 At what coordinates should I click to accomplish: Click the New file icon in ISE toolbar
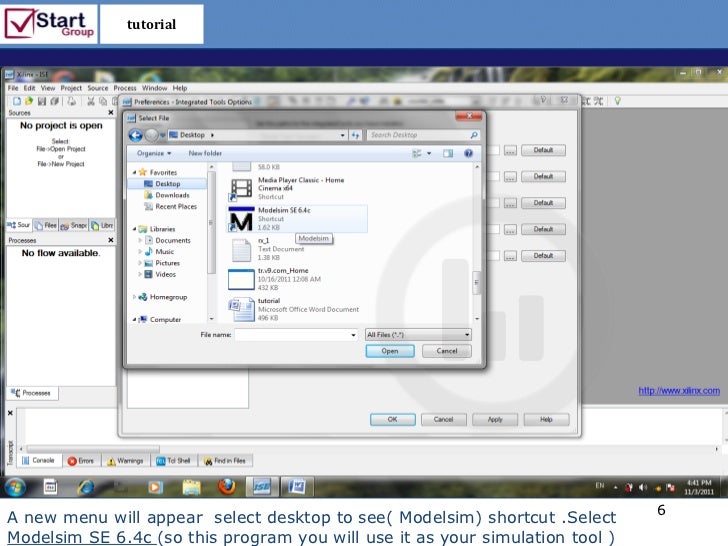coord(17,101)
